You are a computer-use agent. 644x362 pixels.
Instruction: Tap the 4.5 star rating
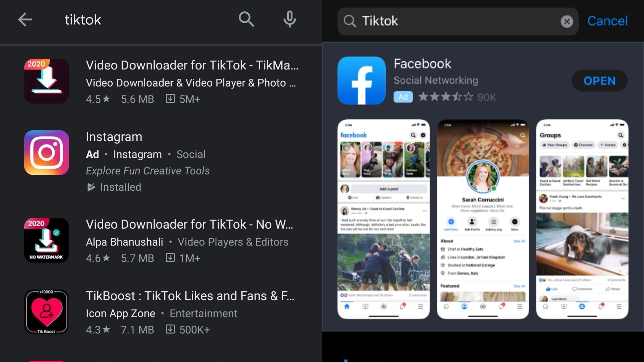(x=98, y=99)
